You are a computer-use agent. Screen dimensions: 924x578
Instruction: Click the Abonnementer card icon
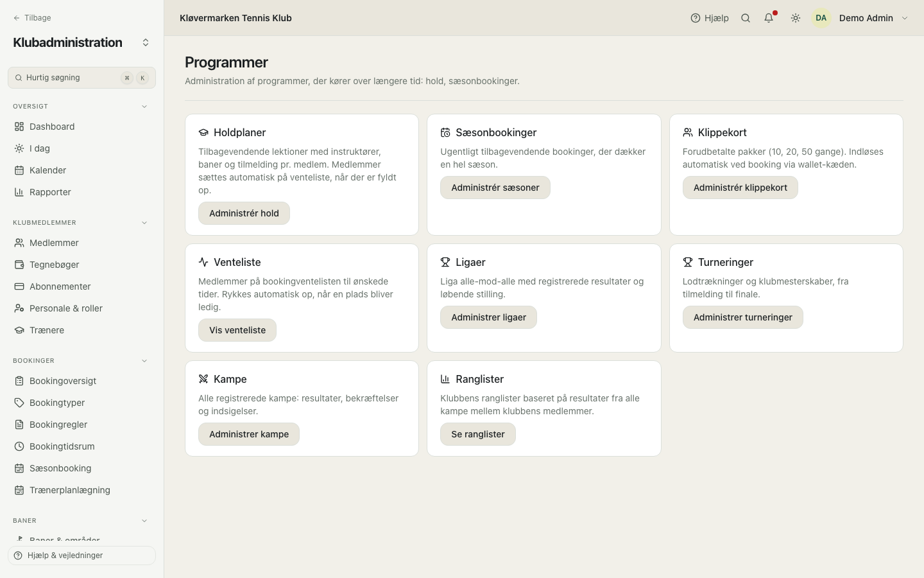(19, 286)
